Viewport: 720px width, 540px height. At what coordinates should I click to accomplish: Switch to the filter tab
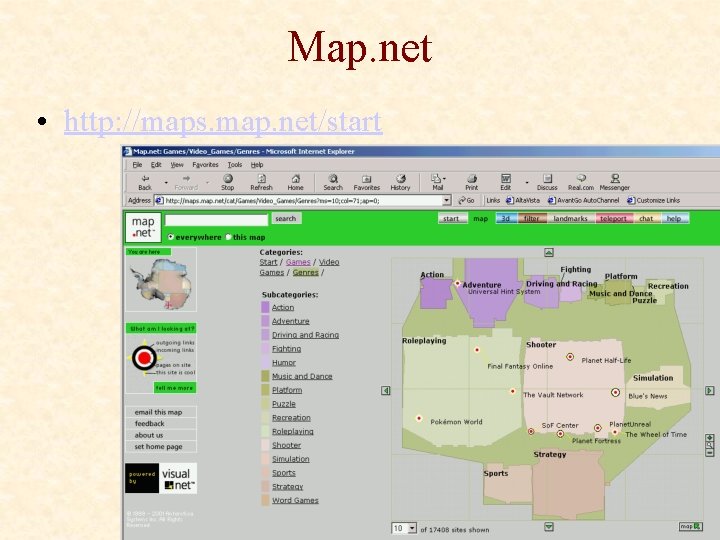[531, 219]
